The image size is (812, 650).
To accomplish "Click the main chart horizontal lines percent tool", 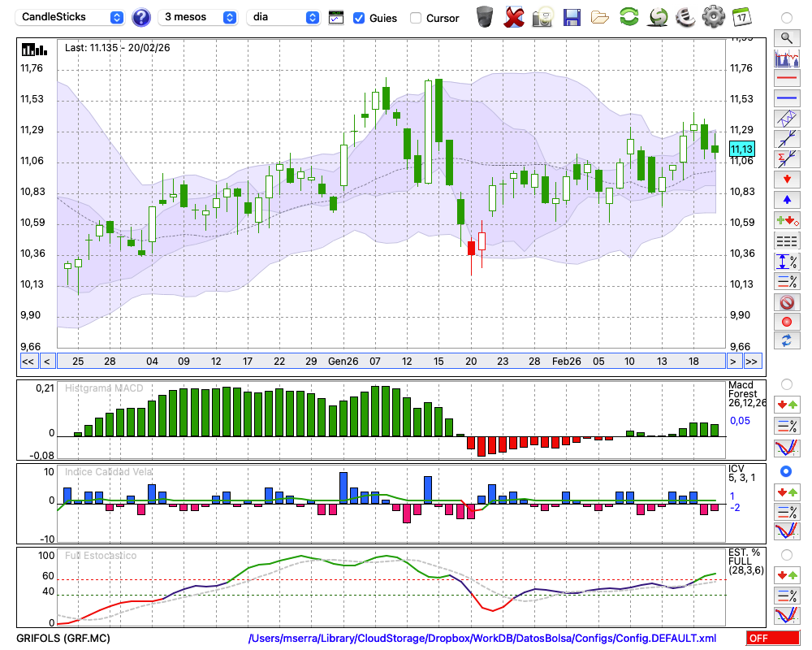I will point(787,281).
